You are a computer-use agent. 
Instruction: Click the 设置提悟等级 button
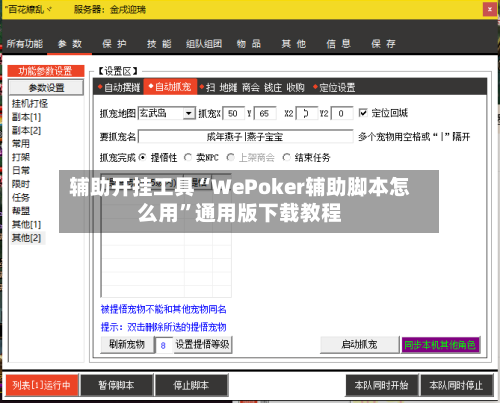(202, 344)
